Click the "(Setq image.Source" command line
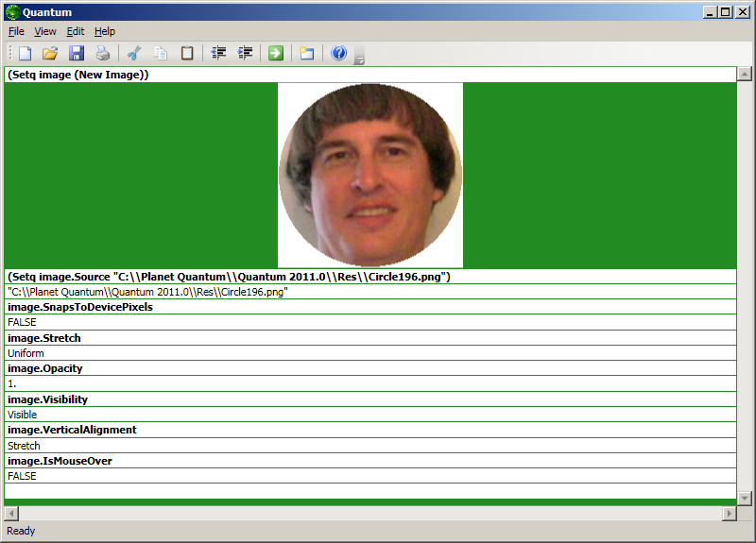Viewport: 756px width, 543px height. (x=370, y=277)
